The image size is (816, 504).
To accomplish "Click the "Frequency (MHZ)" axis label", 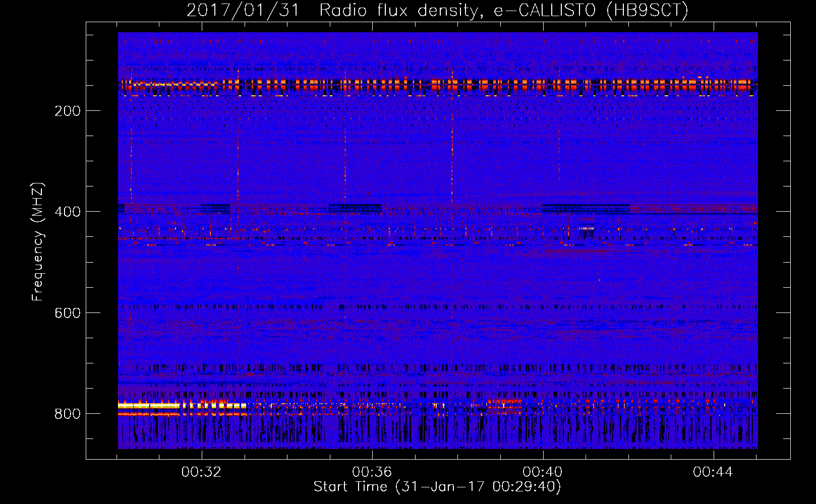I will coord(38,241).
